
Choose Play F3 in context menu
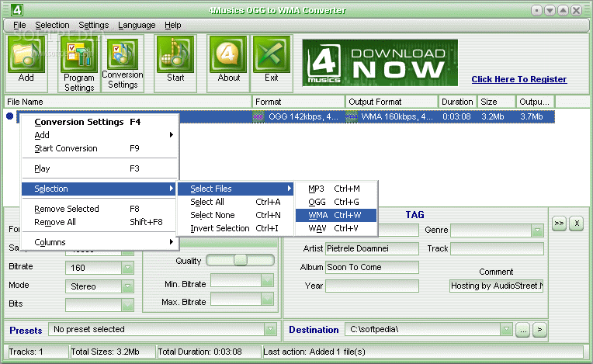point(99,168)
